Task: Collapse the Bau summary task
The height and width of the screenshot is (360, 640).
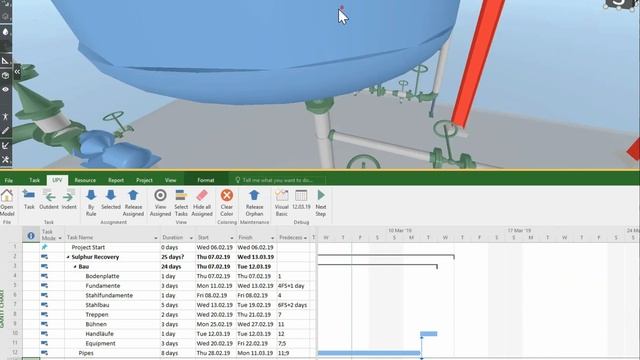Action: [x=75, y=267]
